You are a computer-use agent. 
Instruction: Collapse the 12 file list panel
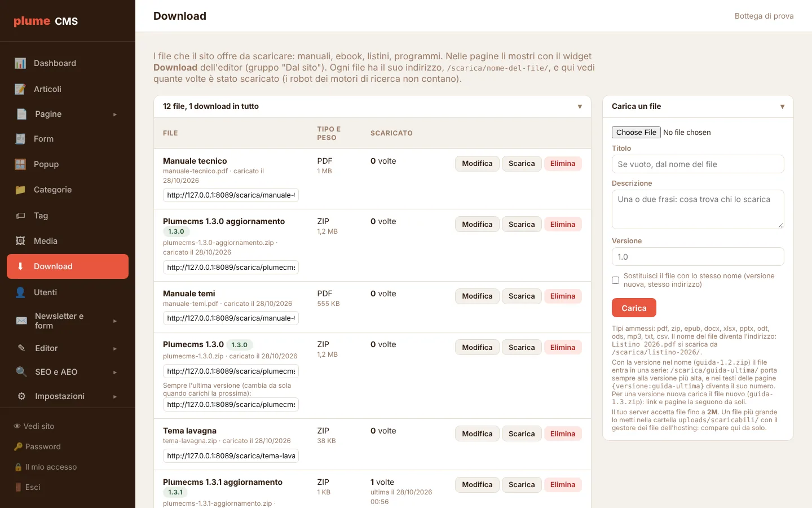(580, 107)
